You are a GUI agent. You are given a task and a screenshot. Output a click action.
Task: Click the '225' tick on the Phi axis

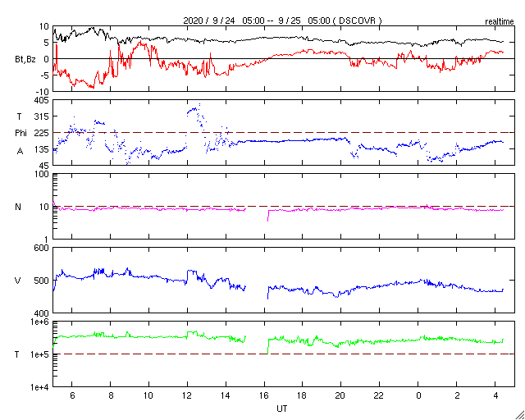click(x=42, y=133)
